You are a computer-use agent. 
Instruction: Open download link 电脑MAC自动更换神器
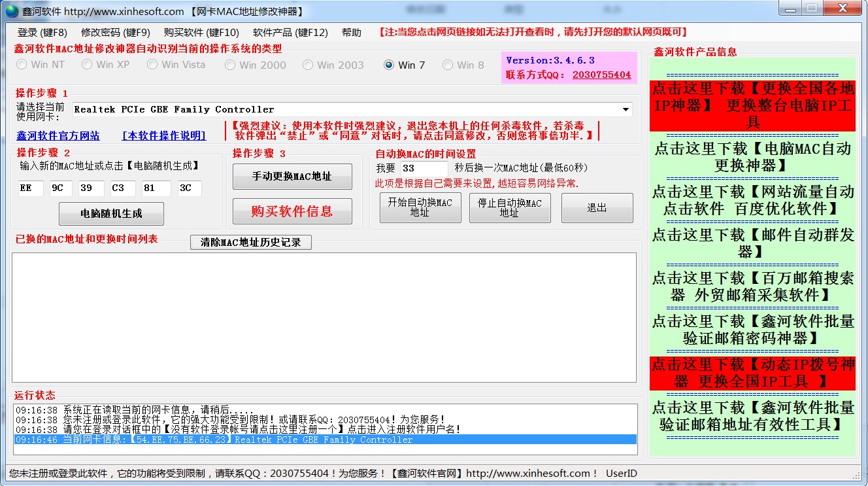pos(752,157)
